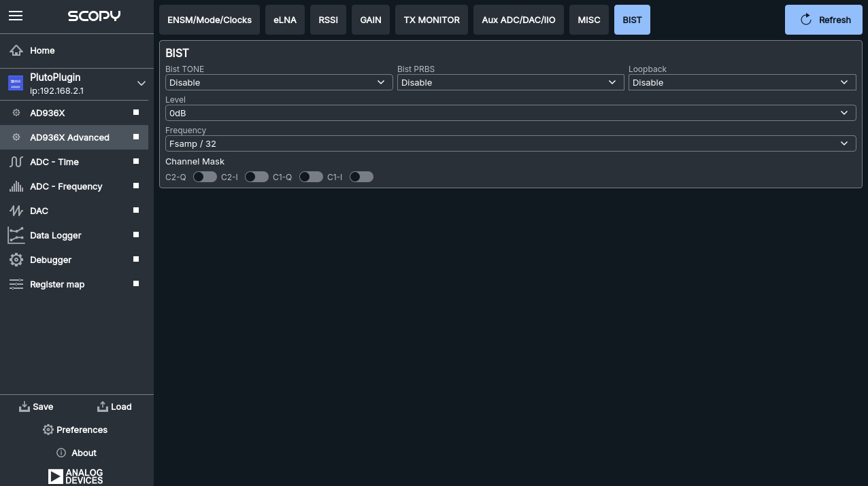
Task: Open the ADC - Frequency tool
Action: coord(74,186)
